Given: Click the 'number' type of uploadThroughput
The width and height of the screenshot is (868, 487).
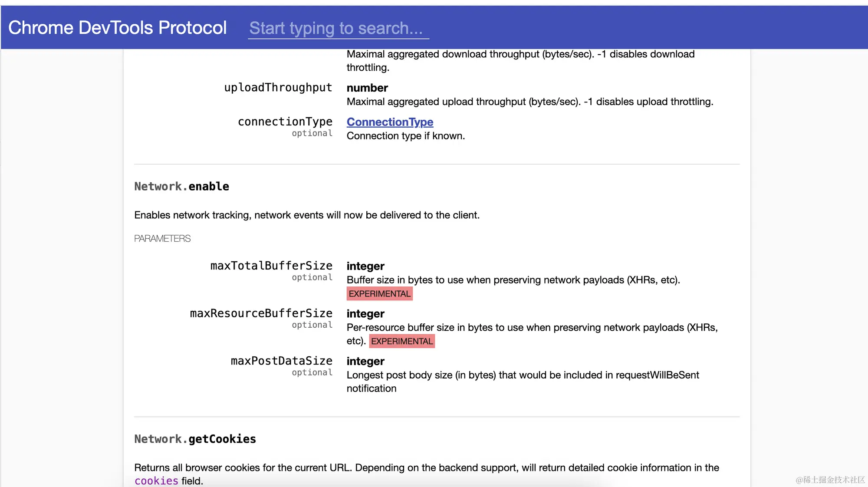Looking at the screenshot, I should point(367,88).
